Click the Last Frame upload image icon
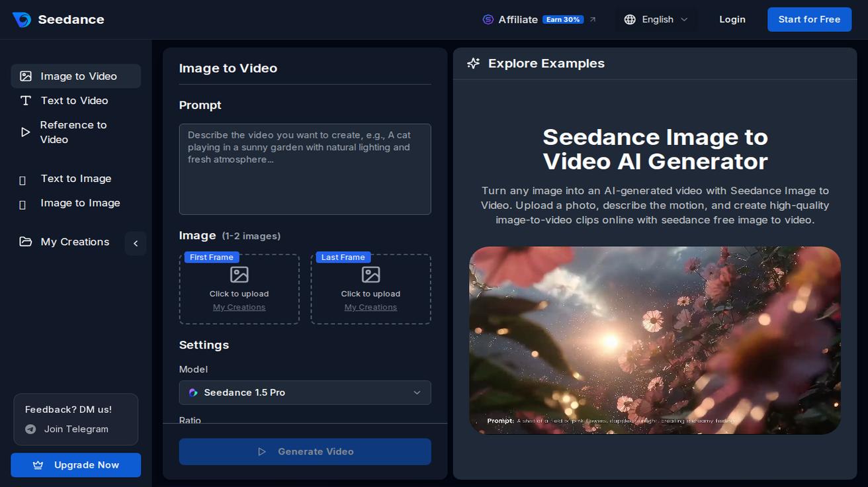Image resolution: width=868 pixels, height=487 pixels. click(x=370, y=275)
